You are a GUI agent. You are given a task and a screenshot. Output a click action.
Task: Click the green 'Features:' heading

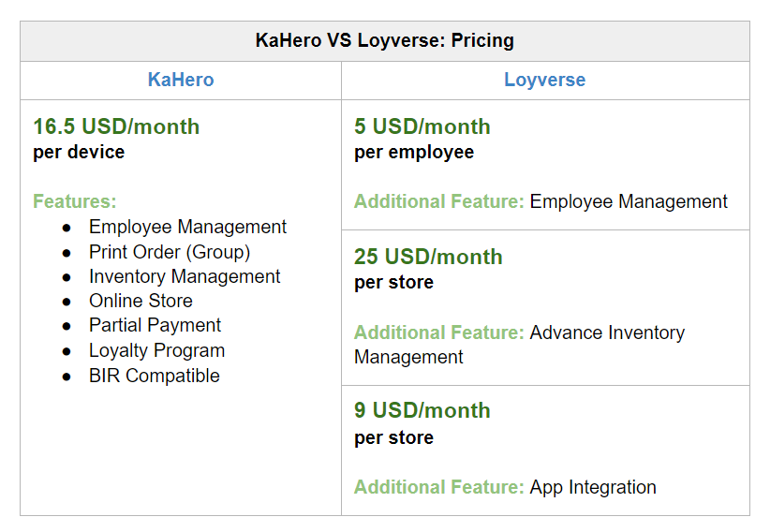pyautogui.click(x=75, y=201)
